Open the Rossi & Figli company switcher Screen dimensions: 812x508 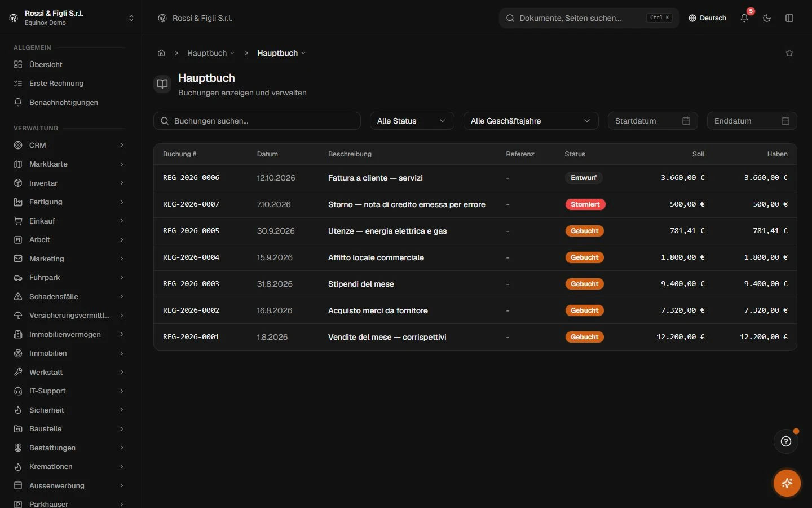pos(72,18)
